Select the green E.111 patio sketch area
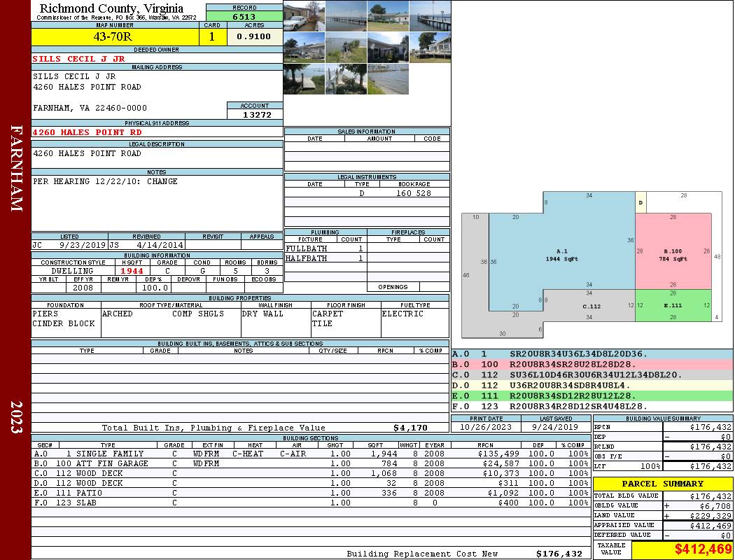 click(x=673, y=305)
